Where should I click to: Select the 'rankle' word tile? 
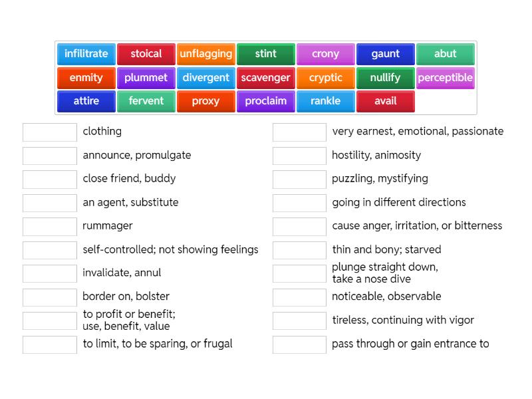pyautogui.click(x=326, y=101)
